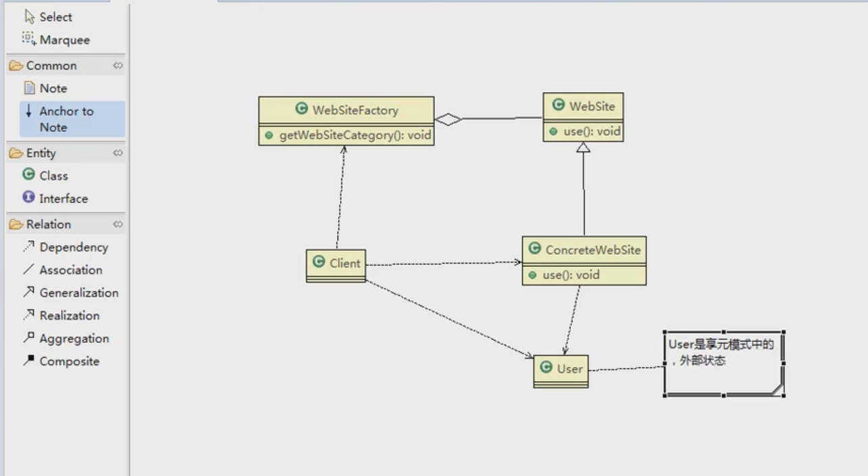The width and height of the screenshot is (868, 476).
Task: Select the WebSiteFactory class box
Action: (346, 121)
